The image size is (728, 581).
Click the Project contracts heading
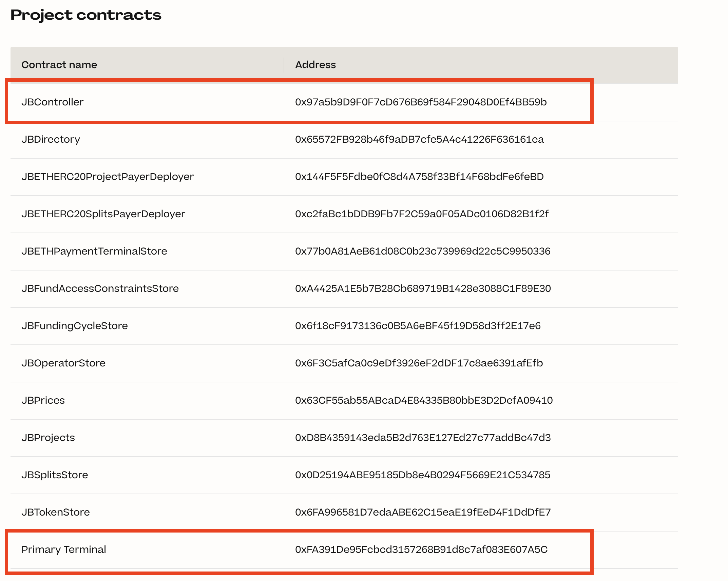pos(86,15)
